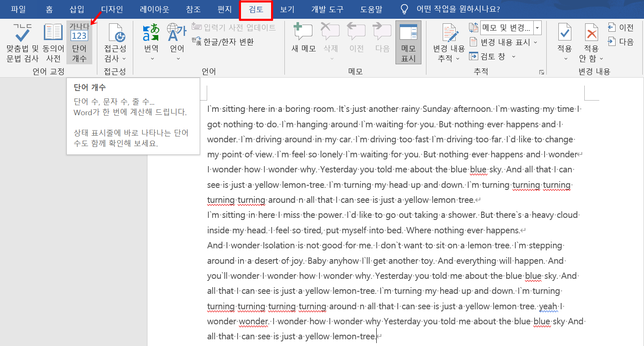Viewport: 644px width, 346px height.
Task: Go to 다음 next change in 변경 내용
Action: 621,42
